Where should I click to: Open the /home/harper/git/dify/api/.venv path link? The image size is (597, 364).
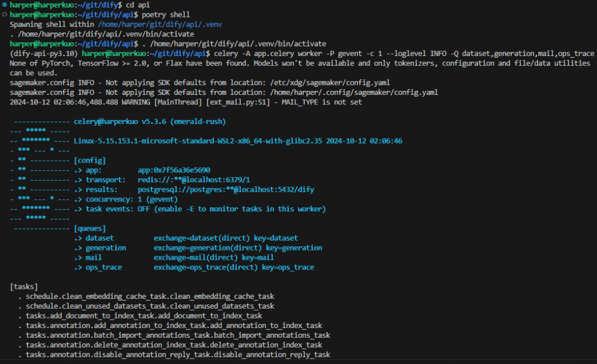160,24
